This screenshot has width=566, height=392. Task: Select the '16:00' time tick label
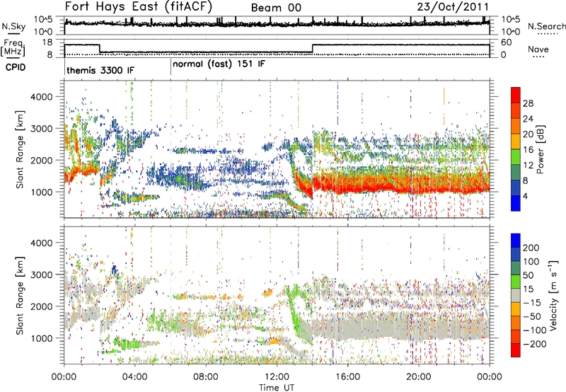pyautogui.click(x=347, y=377)
